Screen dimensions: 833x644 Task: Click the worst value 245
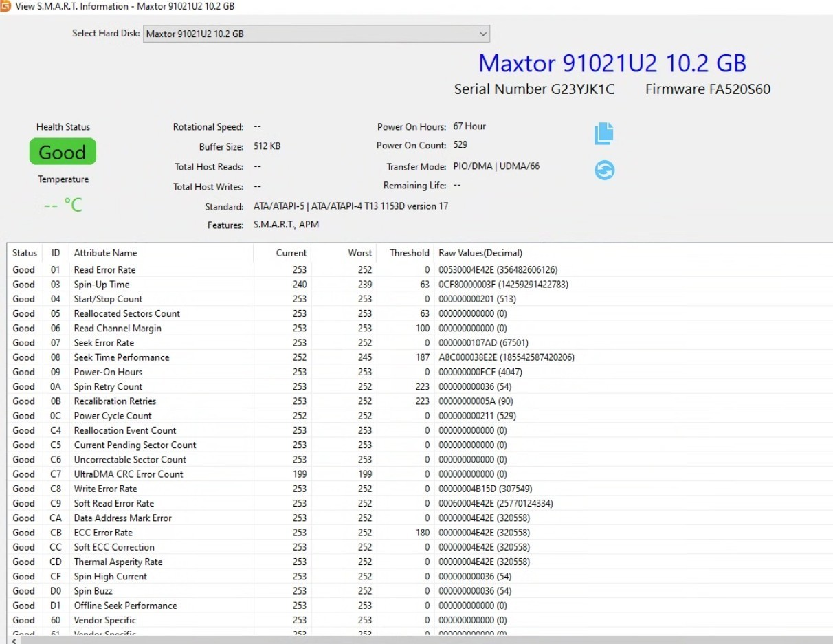364,357
